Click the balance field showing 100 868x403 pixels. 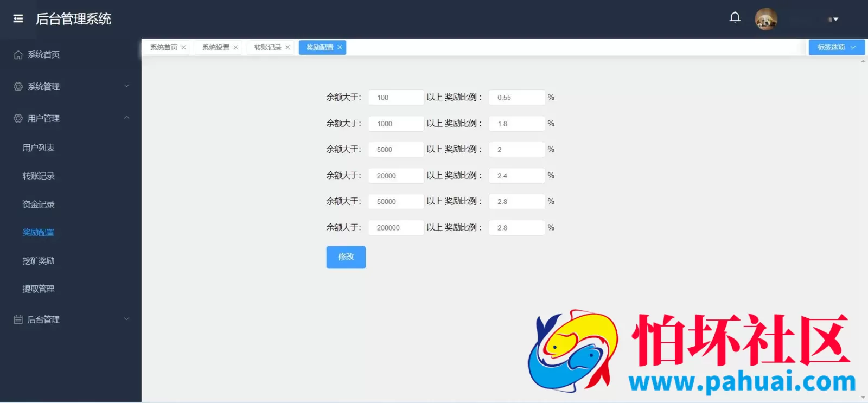[x=396, y=98]
